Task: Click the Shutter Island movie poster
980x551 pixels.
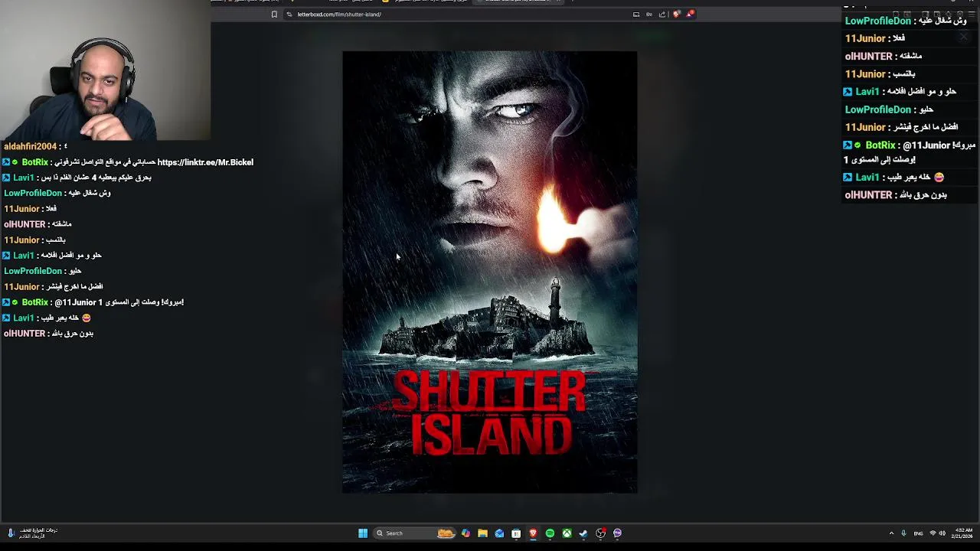Action: coord(489,272)
